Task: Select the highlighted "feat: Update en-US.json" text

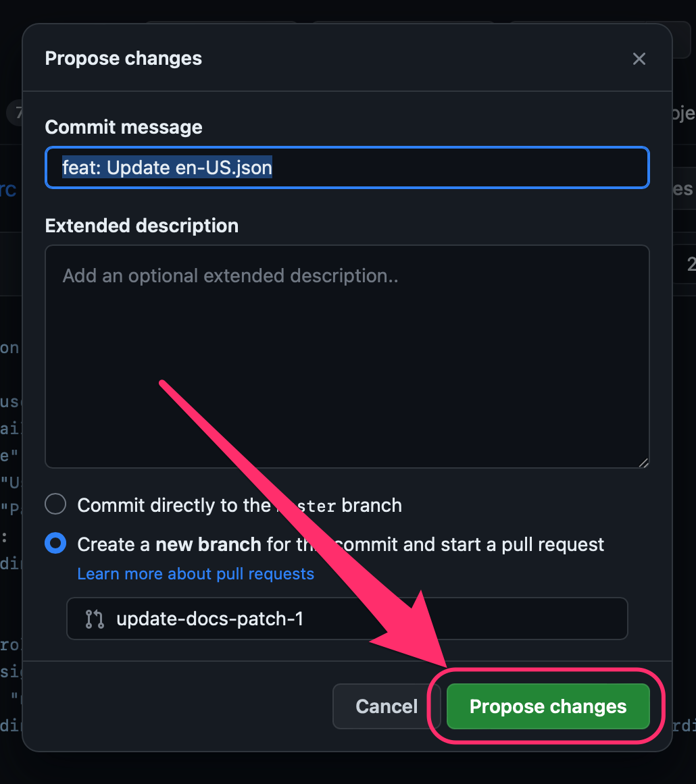Action: click(166, 167)
